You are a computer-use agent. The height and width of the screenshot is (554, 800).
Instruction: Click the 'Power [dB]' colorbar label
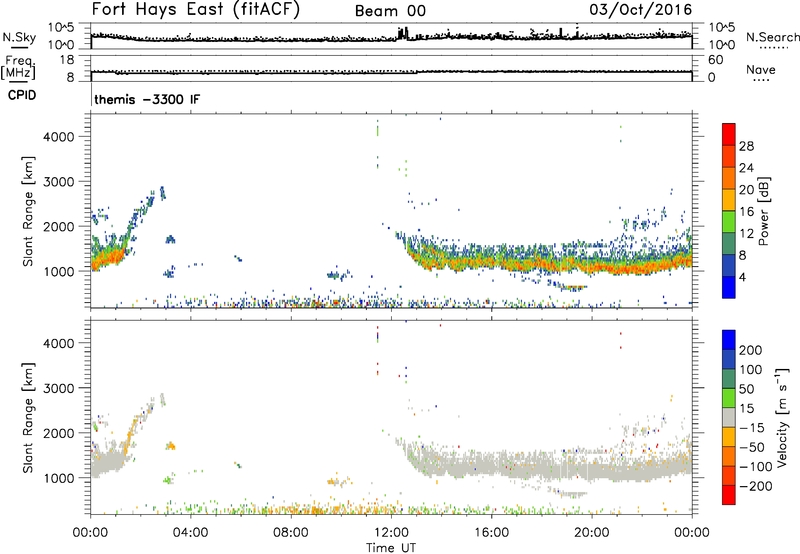click(763, 211)
